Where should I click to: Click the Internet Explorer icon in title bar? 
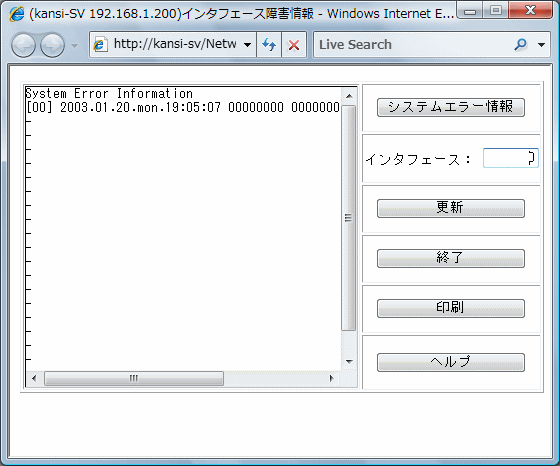(16, 14)
